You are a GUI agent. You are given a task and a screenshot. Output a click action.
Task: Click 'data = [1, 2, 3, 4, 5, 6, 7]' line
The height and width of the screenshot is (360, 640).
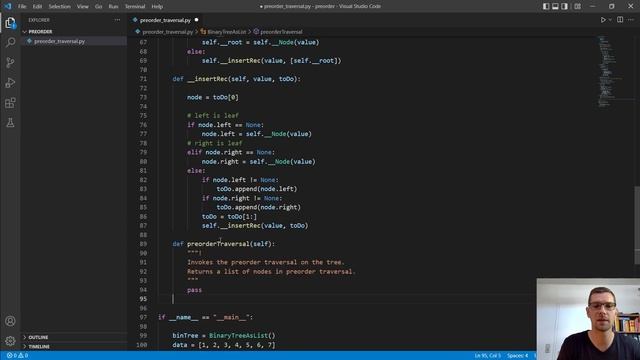(x=224, y=345)
